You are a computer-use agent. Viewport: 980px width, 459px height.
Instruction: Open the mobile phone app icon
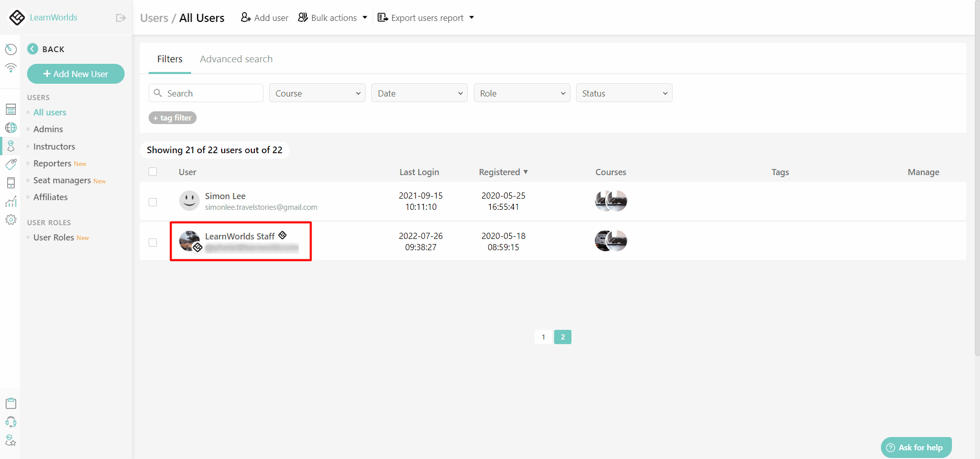[11, 183]
